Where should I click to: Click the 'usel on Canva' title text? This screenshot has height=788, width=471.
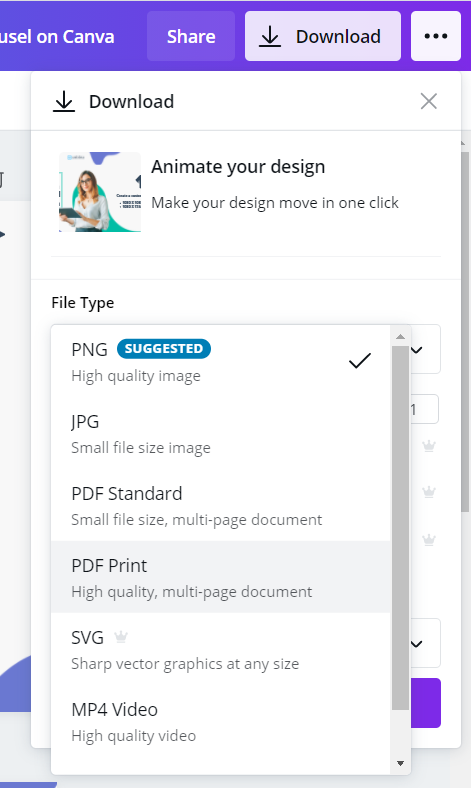tap(57, 37)
